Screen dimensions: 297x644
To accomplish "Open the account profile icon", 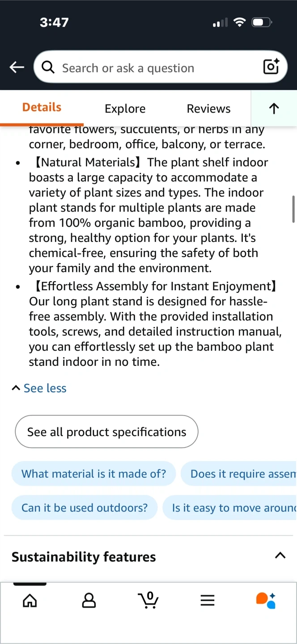I will [x=89, y=600].
